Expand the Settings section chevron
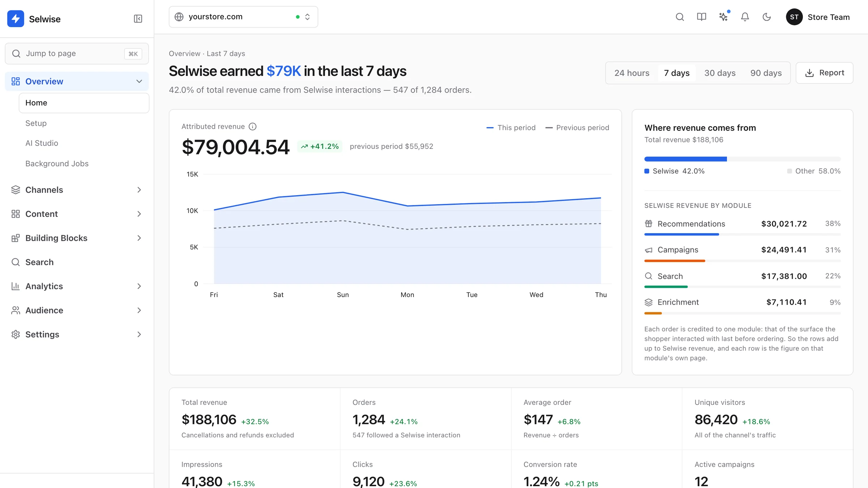 point(139,334)
